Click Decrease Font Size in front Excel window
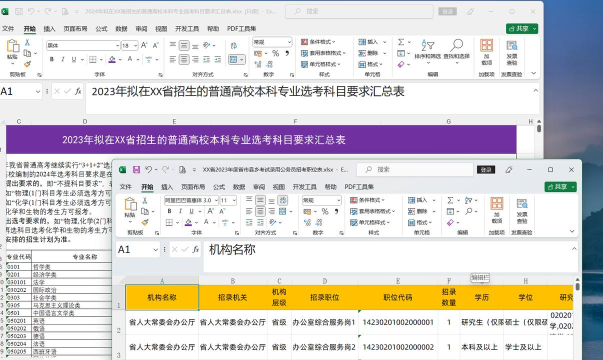The image size is (603, 360). coord(222,211)
